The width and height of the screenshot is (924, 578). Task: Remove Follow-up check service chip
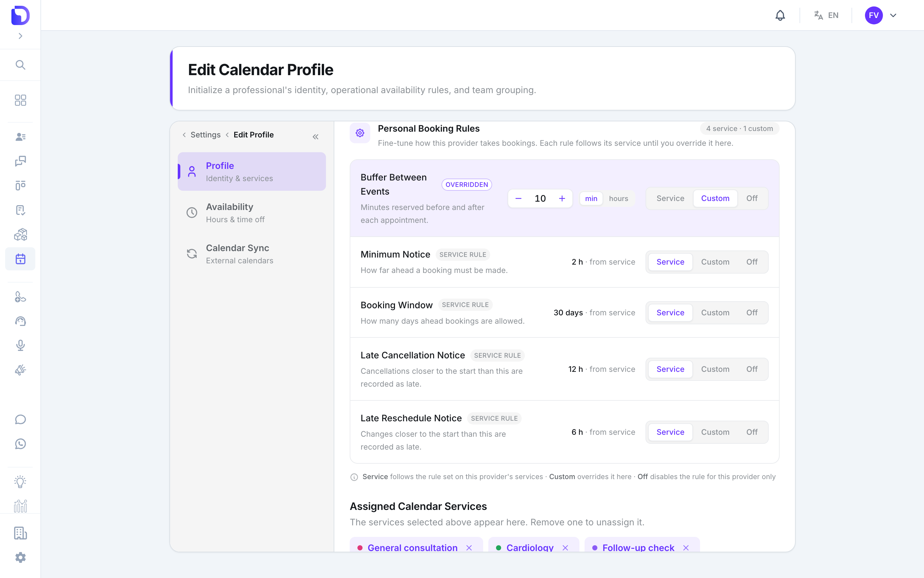click(x=686, y=548)
